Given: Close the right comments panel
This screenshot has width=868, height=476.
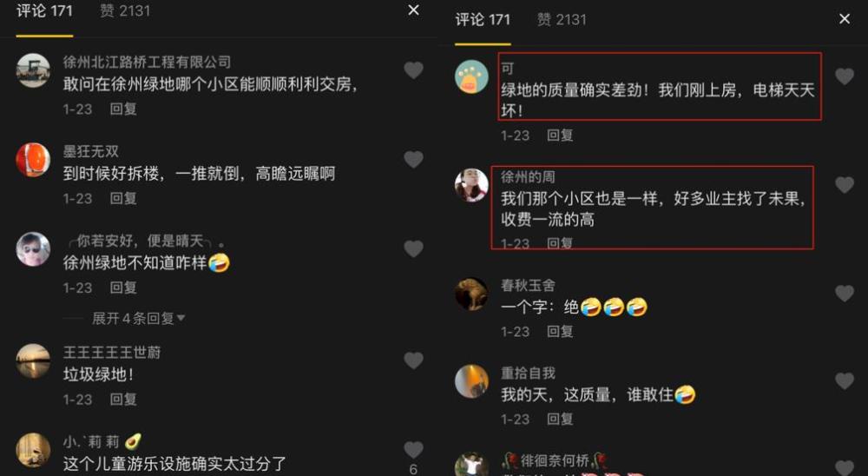Looking at the screenshot, I should [845, 19].
